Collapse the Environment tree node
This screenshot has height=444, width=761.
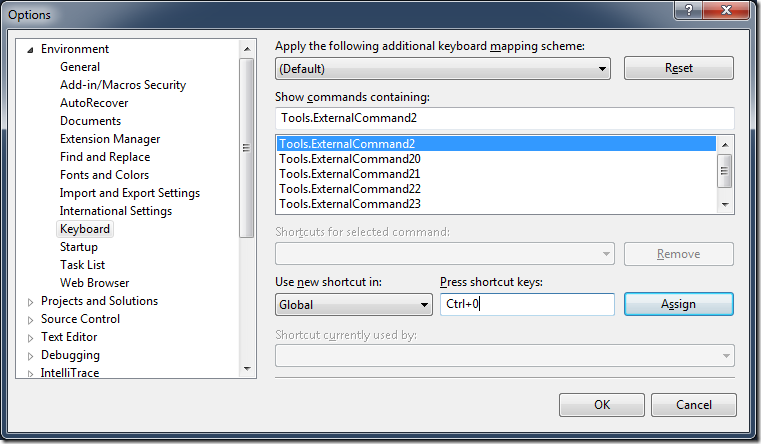coord(30,49)
